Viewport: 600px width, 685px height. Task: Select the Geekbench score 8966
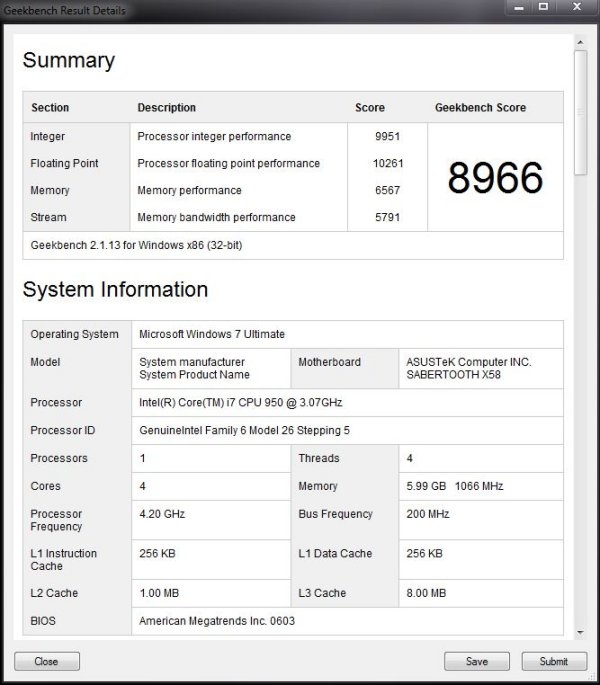pyautogui.click(x=495, y=178)
